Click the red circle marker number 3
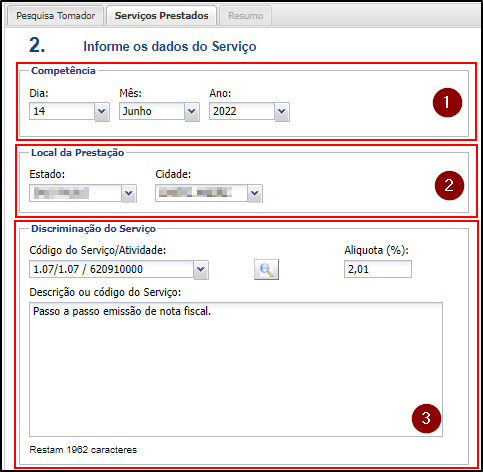Image resolution: width=483 pixels, height=472 pixels. [426, 418]
